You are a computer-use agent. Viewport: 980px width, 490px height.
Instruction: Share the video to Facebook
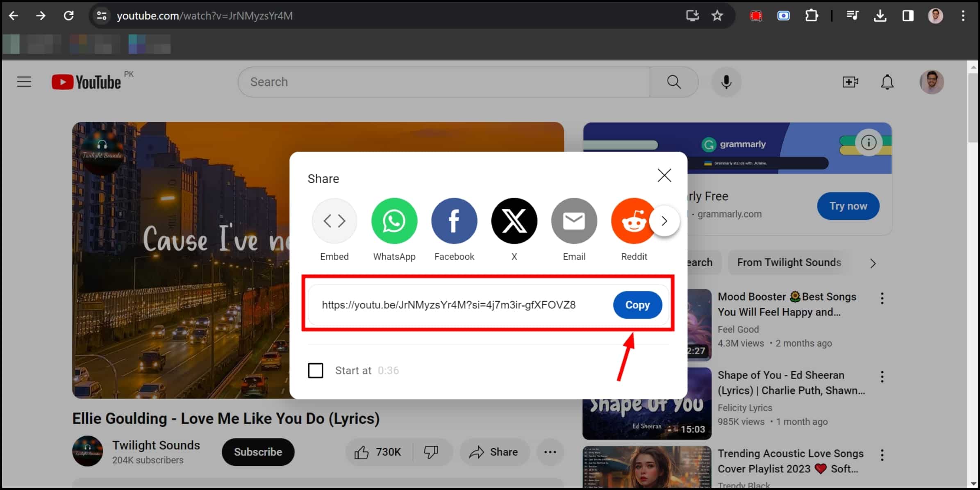(x=454, y=221)
